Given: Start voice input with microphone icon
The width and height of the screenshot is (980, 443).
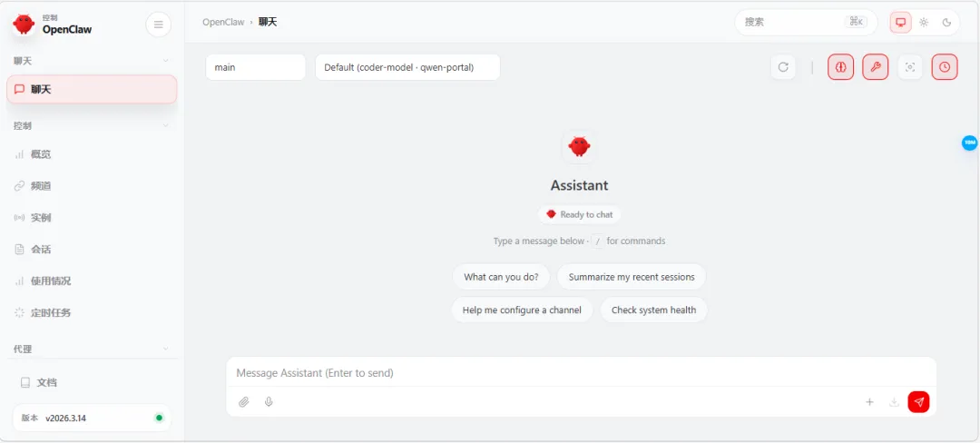Looking at the screenshot, I should [269, 402].
